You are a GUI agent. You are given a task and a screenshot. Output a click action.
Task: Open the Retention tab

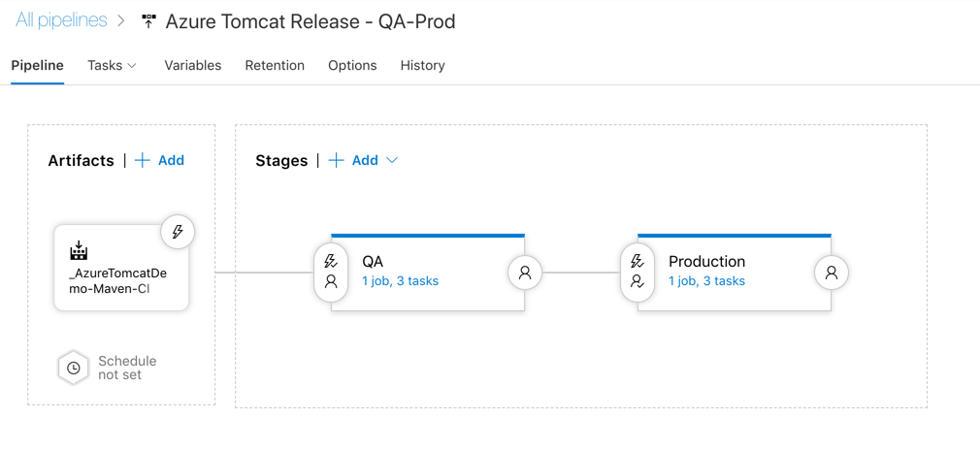(x=275, y=66)
